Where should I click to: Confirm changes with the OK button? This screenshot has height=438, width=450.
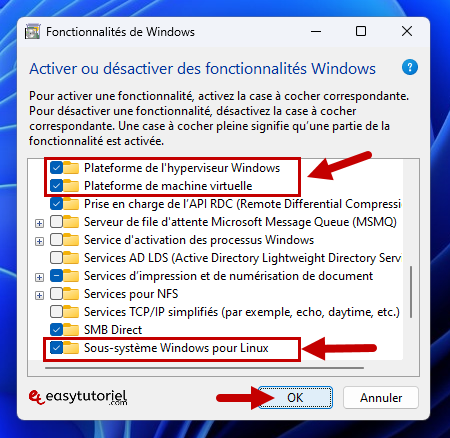coord(295,397)
